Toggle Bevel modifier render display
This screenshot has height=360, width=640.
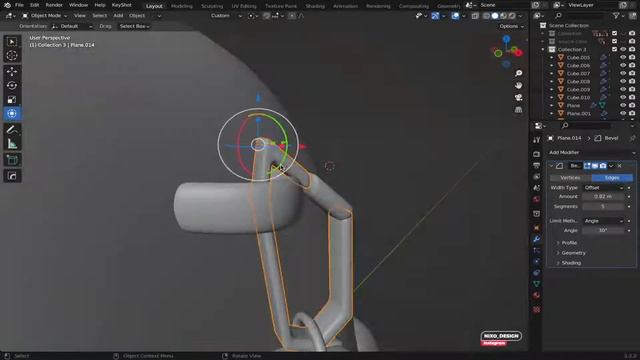603,166
